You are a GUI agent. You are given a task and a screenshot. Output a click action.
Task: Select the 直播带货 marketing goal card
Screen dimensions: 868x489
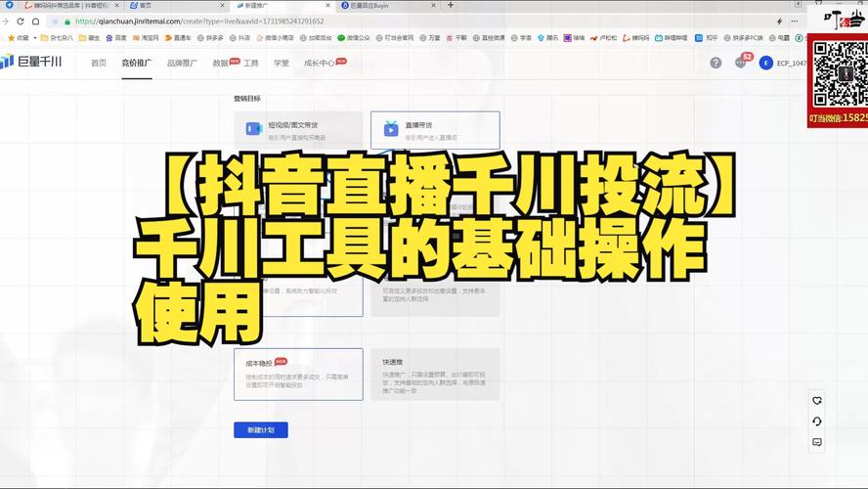[x=435, y=130]
